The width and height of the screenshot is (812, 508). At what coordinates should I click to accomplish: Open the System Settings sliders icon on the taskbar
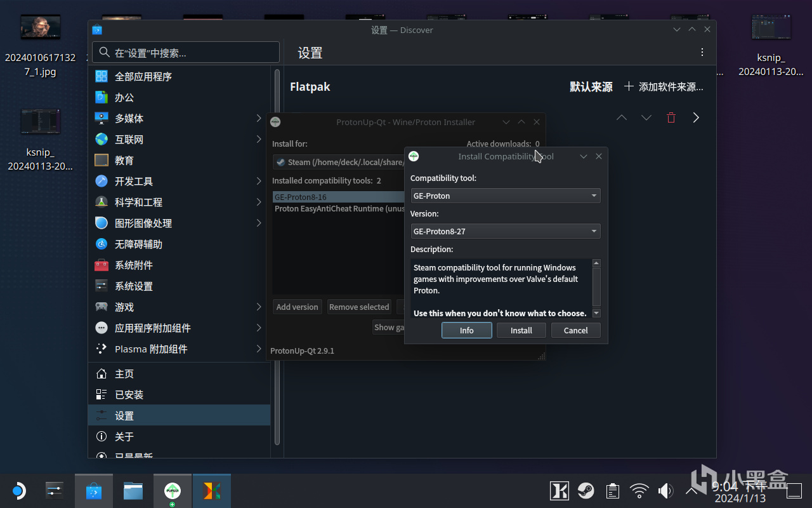55,491
